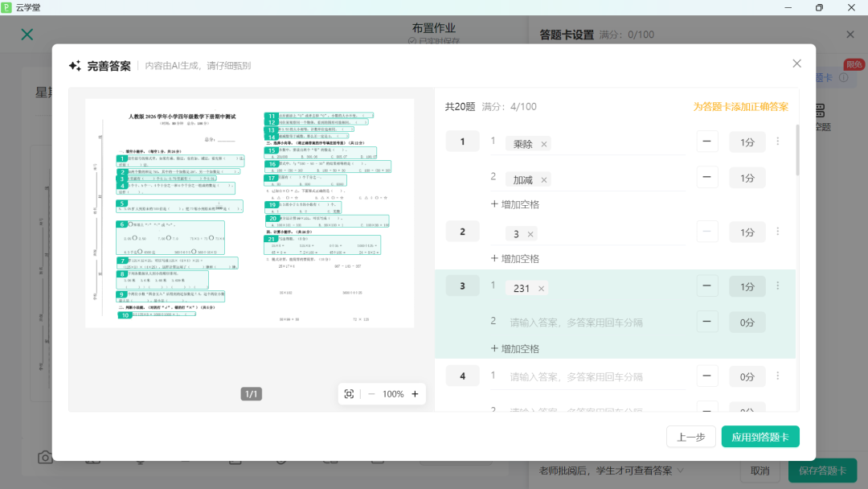Open more options for question 1

click(x=778, y=142)
